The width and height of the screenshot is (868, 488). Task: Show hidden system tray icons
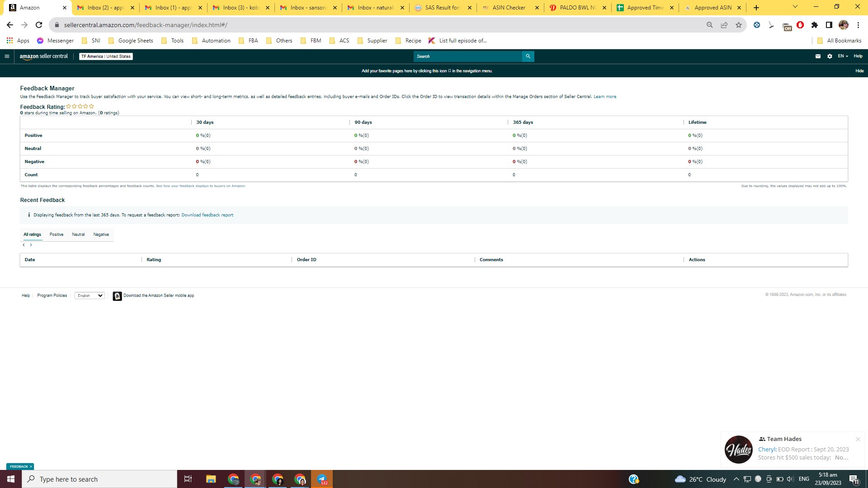pyautogui.click(x=736, y=479)
